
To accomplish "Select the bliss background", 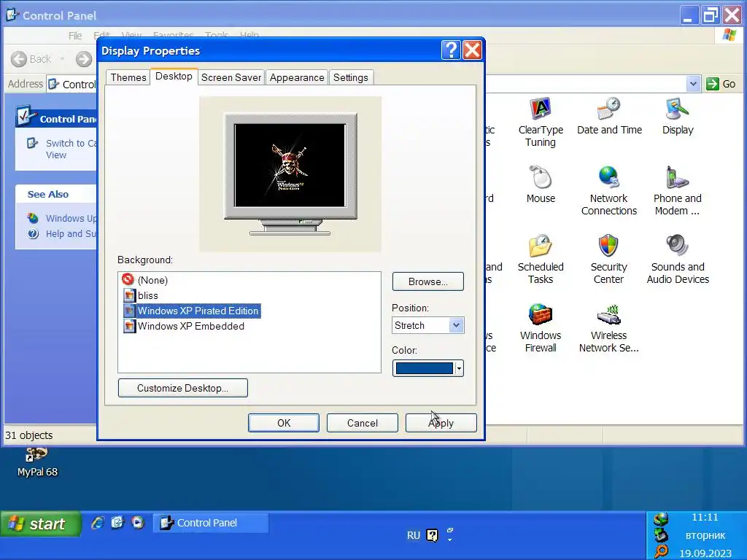I will (x=141, y=295).
